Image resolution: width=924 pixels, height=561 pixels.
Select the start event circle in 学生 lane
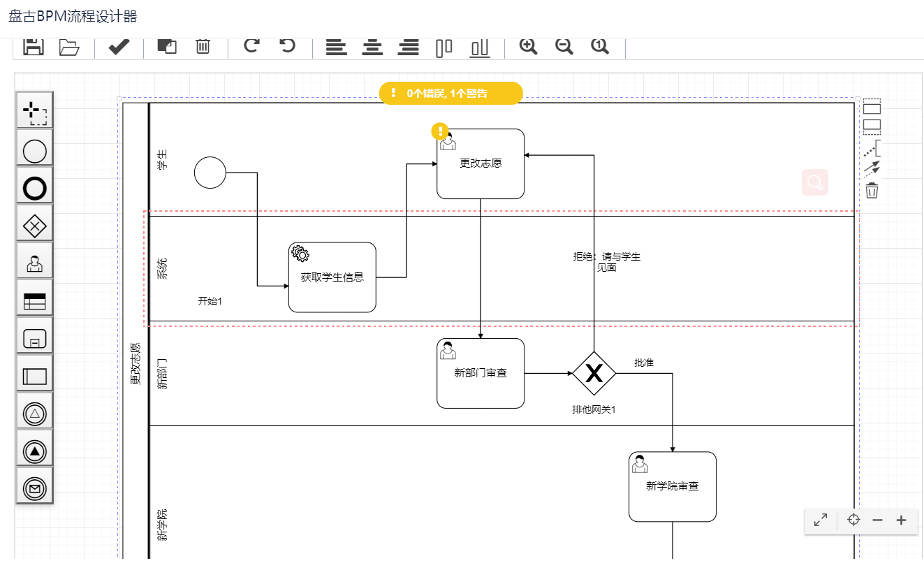tap(210, 173)
